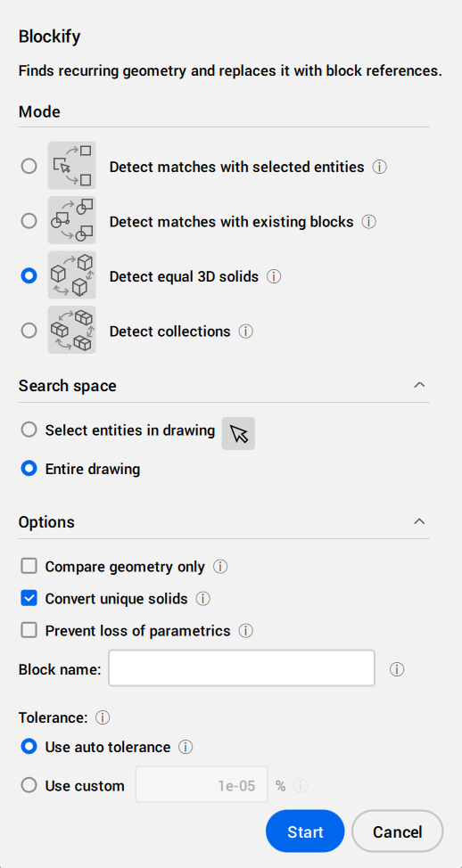
Task: Click the existing blocks matching mode icon
Action: (71, 220)
